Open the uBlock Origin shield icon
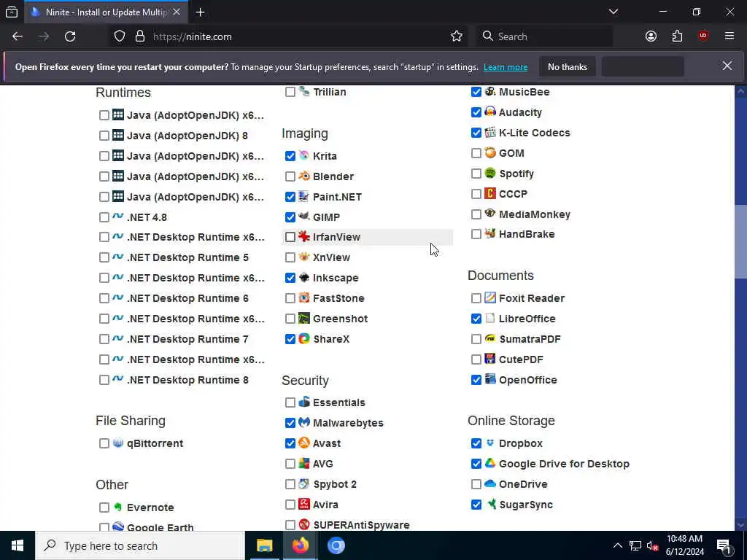Viewport: 747px width, 560px height. (x=703, y=36)
